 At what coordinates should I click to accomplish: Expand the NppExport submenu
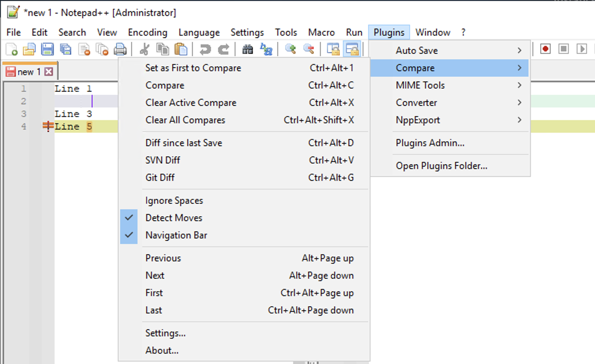418,120
